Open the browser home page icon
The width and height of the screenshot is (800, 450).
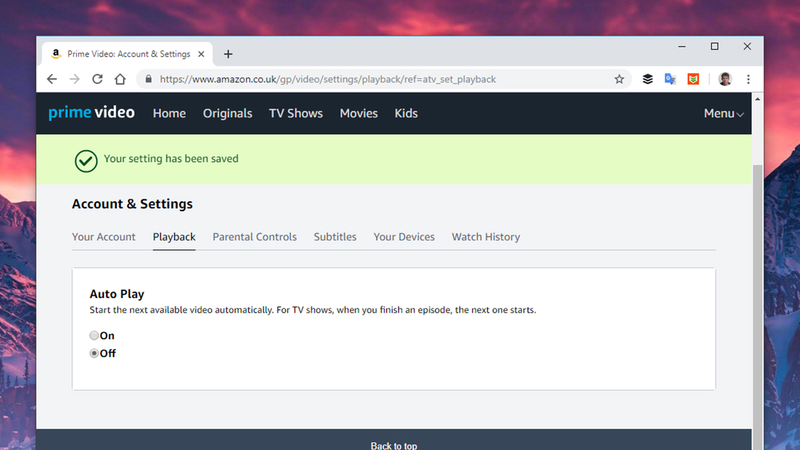(120, 79)
